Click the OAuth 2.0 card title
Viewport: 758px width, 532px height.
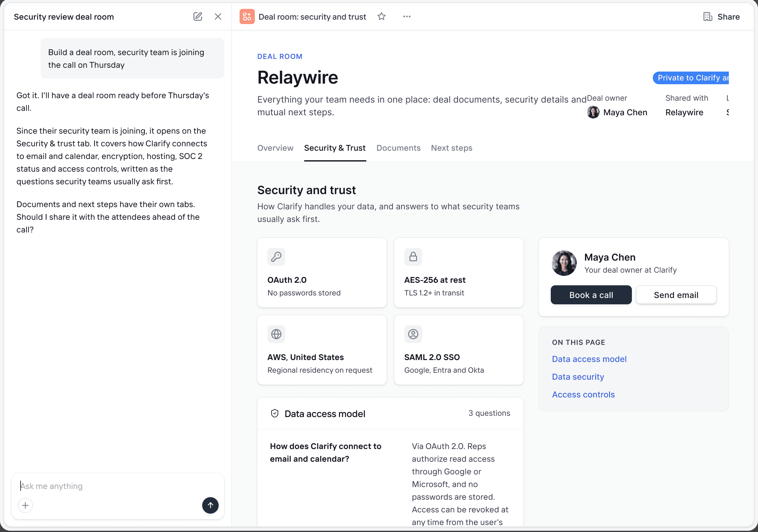point(287,280)
